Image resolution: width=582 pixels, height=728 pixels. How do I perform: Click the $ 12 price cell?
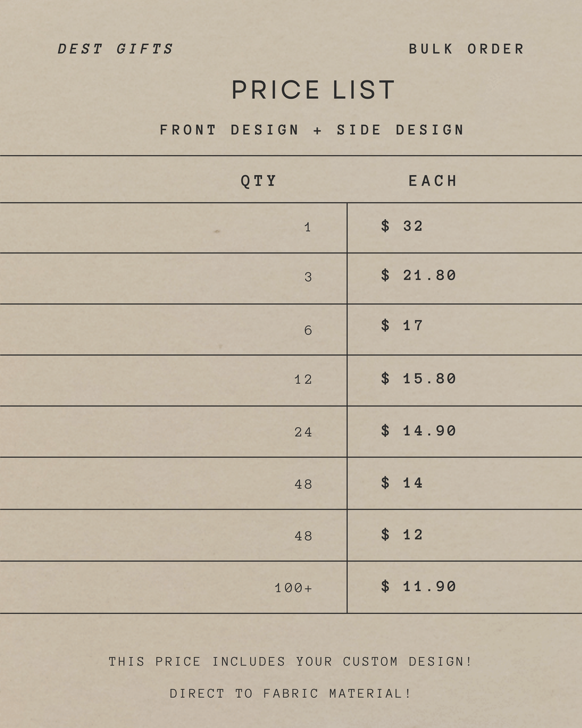point(402,535)
